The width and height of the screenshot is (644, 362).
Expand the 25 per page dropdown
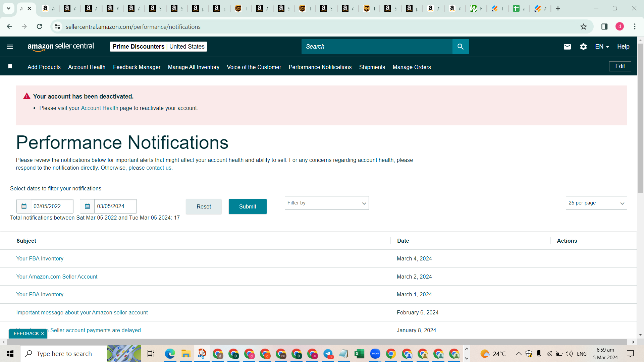coord(596,203)
